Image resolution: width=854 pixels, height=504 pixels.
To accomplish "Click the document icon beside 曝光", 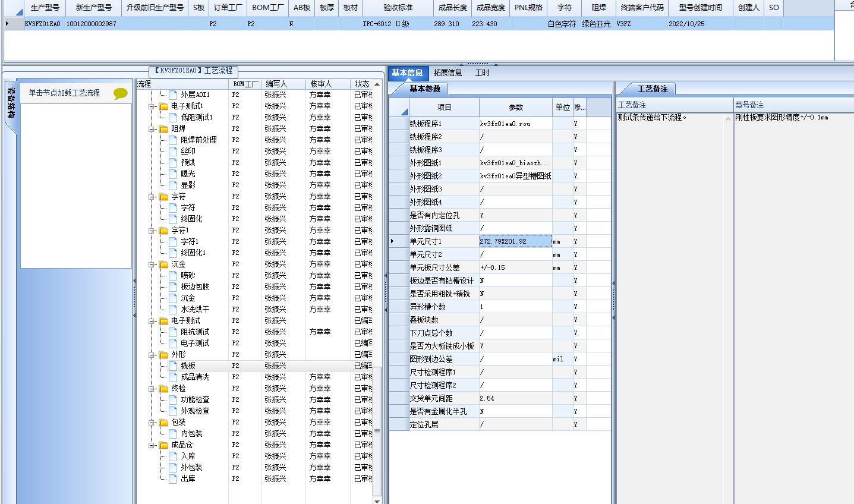I will 173,174.
